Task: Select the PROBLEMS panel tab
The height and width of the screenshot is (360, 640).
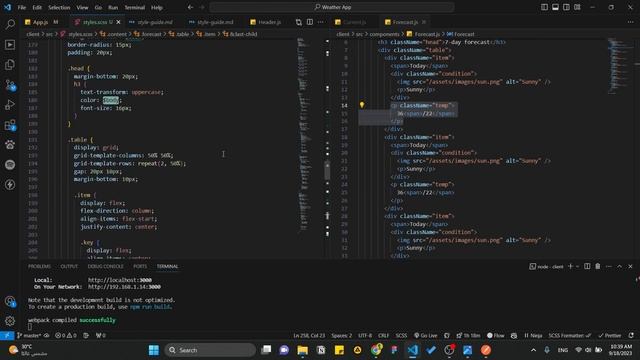Action: click(x=40, y=267)
